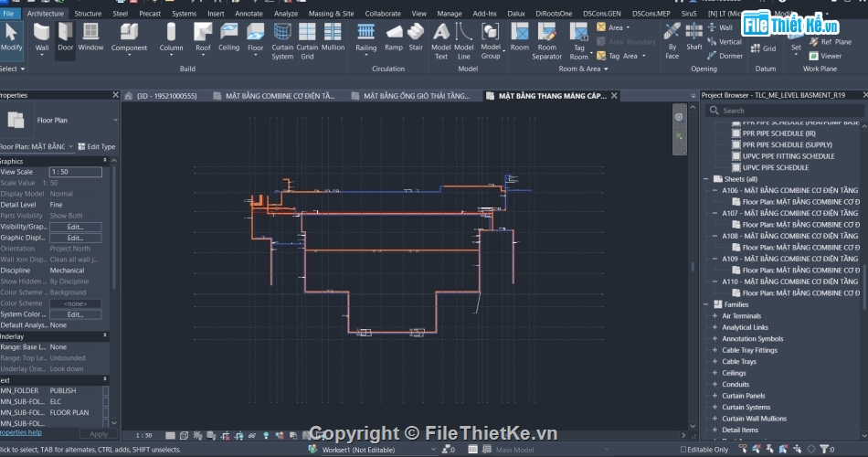This screenshot has height=457, width=868.
Task: Click the Grid datum tool
Action: (x=763, y=48)
